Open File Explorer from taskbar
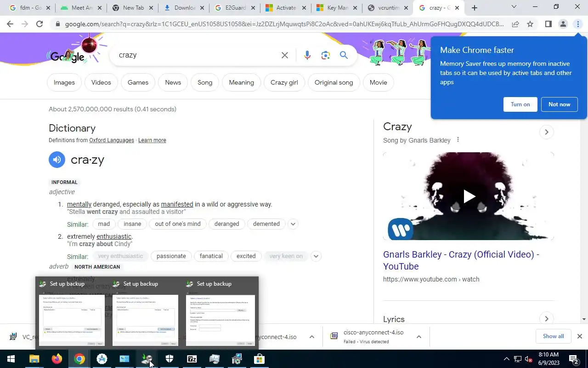 (x=34, y=359)
